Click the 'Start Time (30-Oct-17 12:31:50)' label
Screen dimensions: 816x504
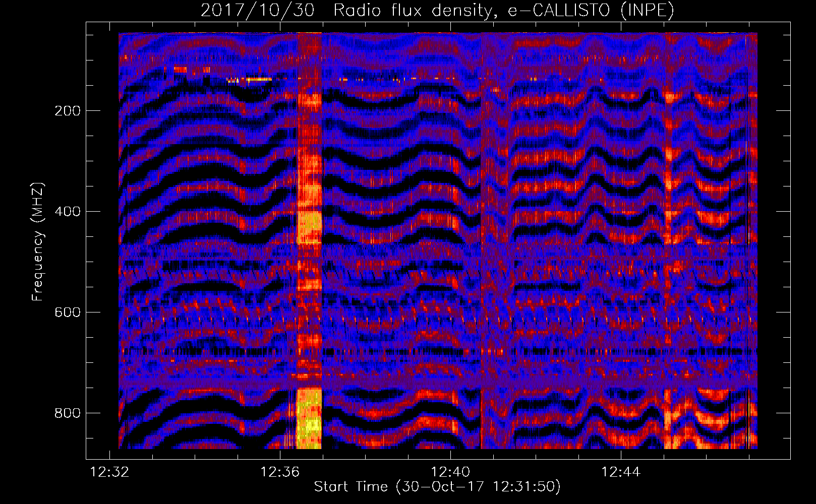(437, 487)
